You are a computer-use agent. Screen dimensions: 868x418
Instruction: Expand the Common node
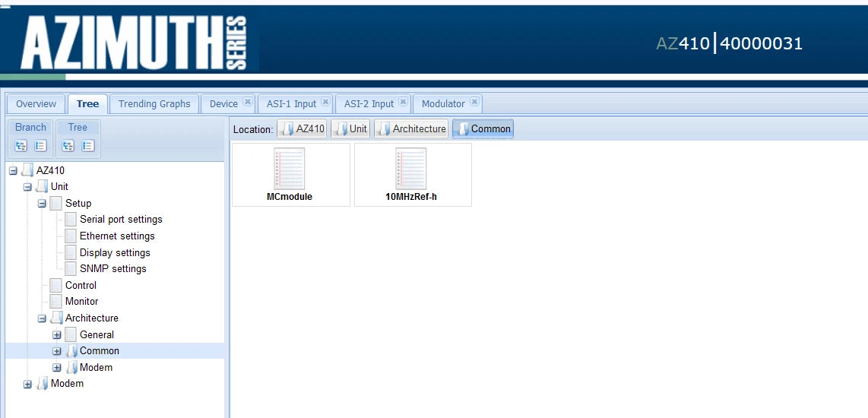(56, 351)
